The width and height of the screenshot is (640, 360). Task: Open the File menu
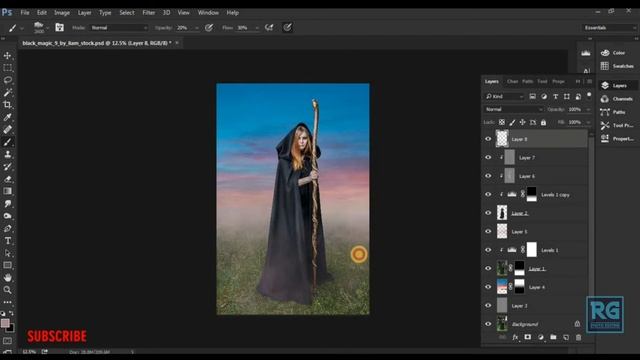coord(25,13)
